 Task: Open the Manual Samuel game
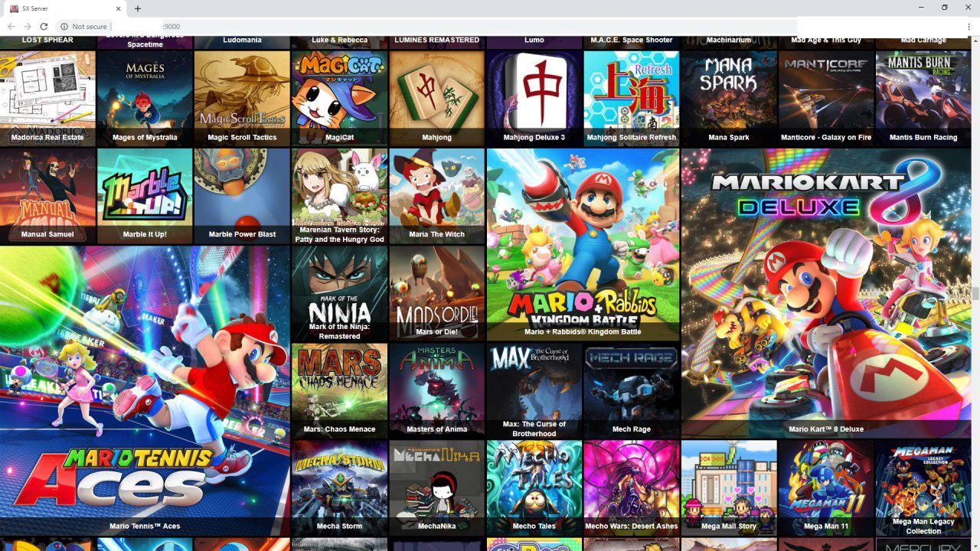[47, 196]
